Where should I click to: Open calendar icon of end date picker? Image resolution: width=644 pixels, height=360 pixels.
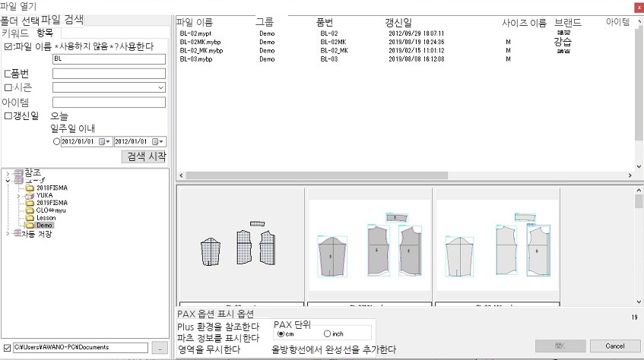coord(155,141)
